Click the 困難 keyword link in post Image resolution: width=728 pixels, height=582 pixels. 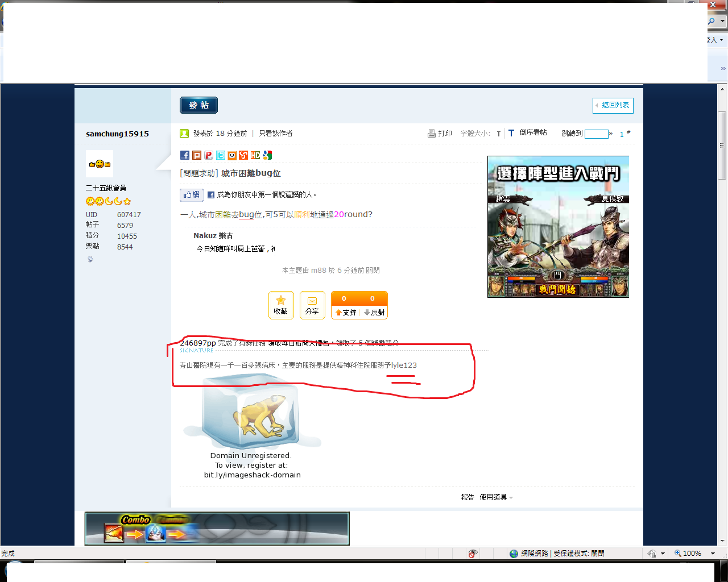point(223,215)
